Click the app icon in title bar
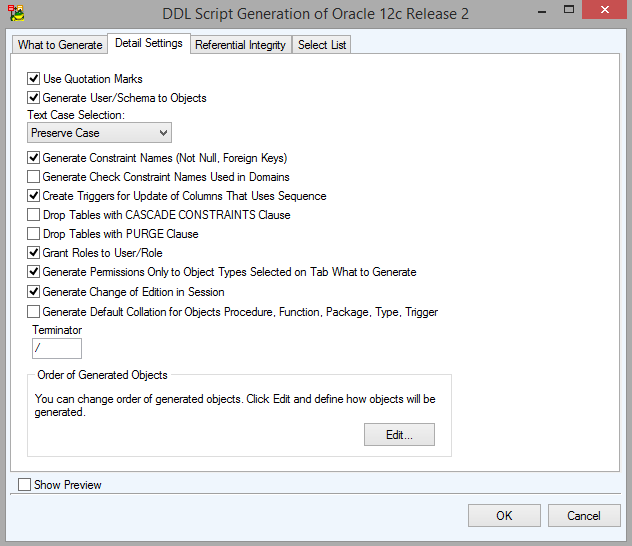This screenshot has height=546, width=632. coord(15,14)
